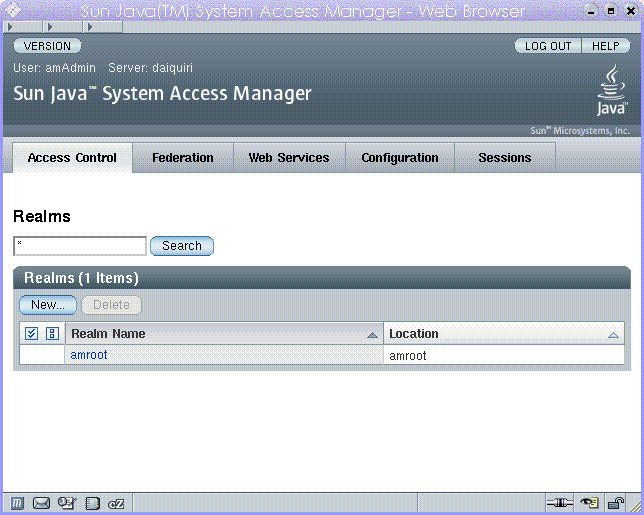Image resolution: width=644 pixels, height=515 pixels.
Task: Open the window menu icon in title bar
Action: pyautogui.click(x=12, y=10)
